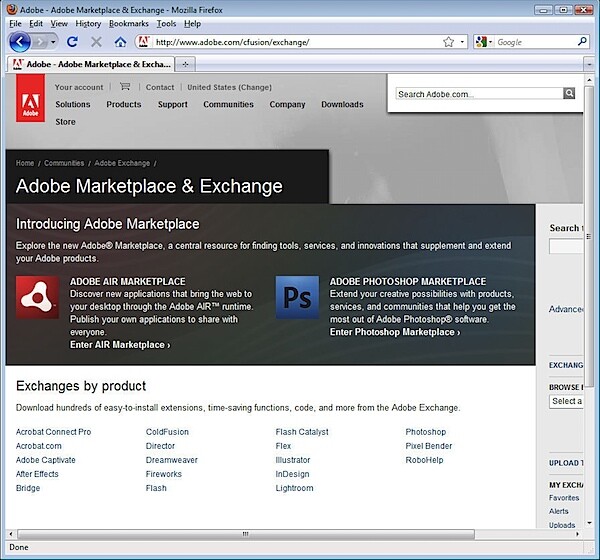Screen dimensions: 600x560
Task: Open the History menu
Action: (88, 24)
